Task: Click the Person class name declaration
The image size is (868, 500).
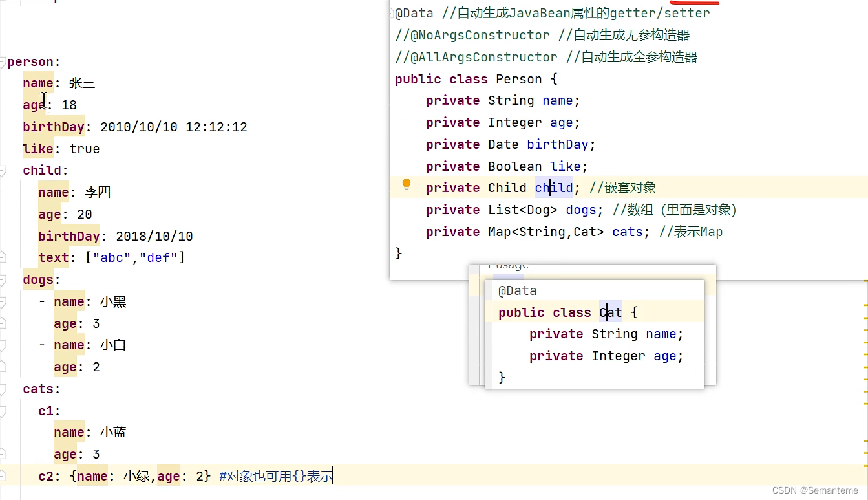Action: point(518,79)
